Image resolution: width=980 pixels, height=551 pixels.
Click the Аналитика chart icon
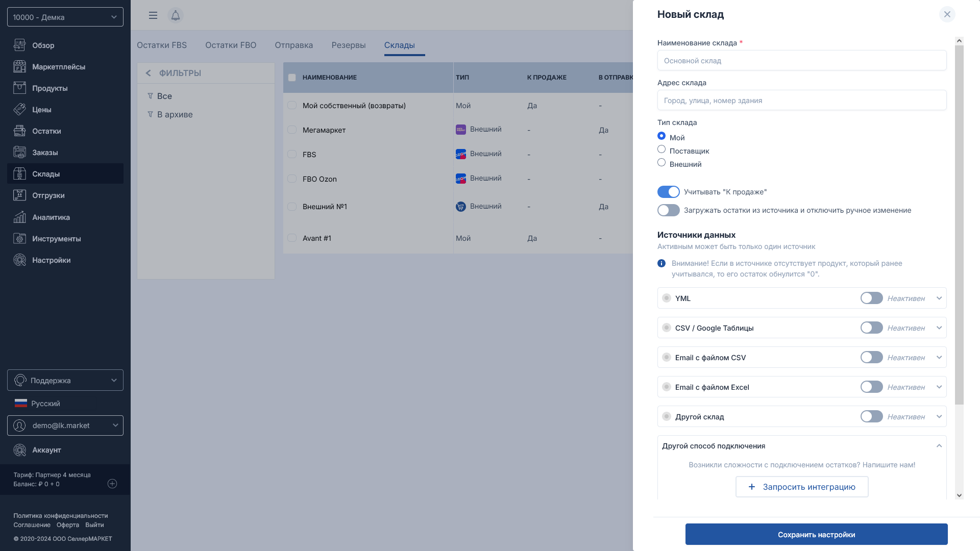click(19, 217)
